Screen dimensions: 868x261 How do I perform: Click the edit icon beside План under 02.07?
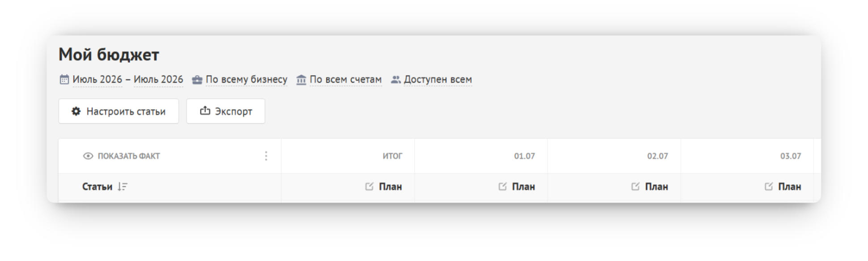635,186
